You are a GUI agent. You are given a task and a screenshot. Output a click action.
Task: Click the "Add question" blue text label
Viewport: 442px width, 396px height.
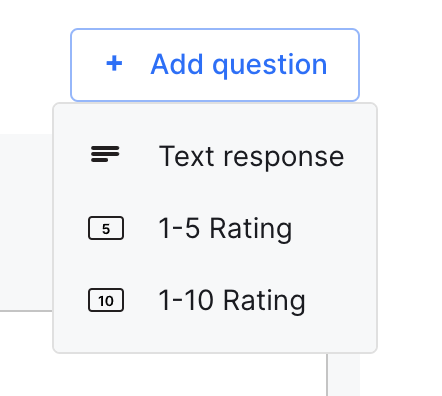click(x=239, y=65)
